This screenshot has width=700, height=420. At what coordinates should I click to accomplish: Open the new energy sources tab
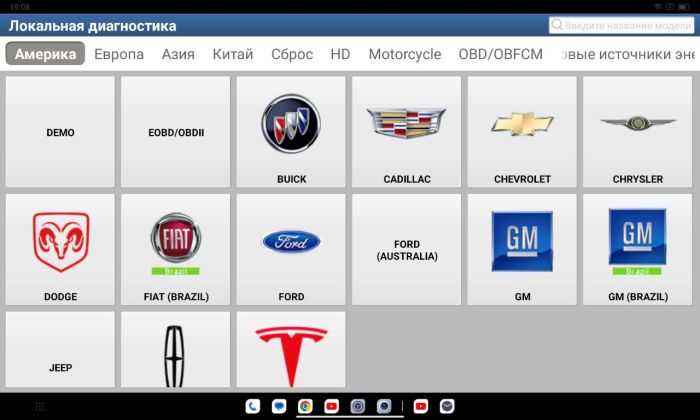(x=627, y=54)
